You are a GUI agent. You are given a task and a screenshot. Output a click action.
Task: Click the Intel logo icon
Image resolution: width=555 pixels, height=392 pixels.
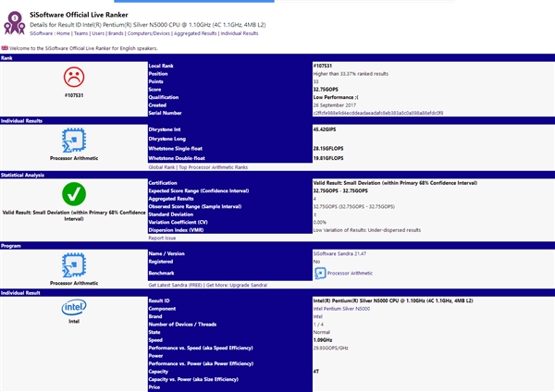point(74,311)
